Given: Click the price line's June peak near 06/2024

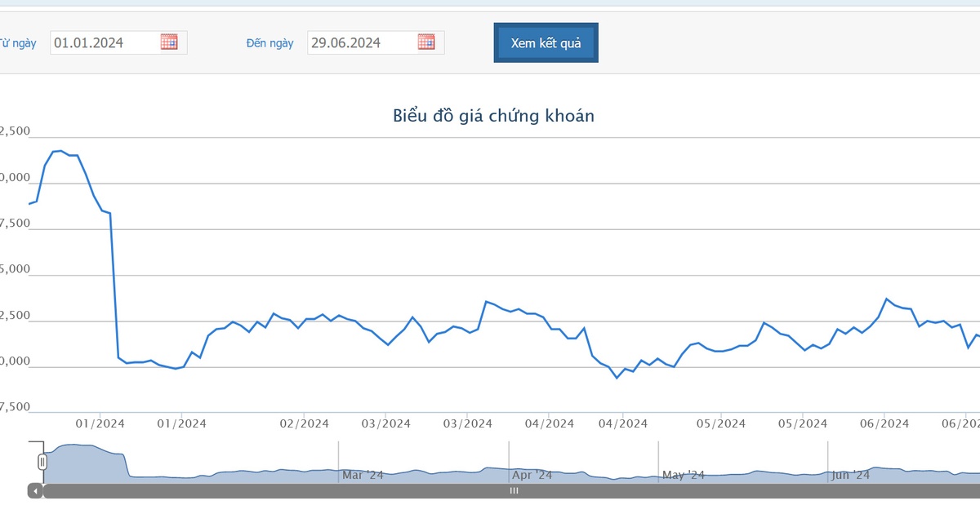Looking at the screenshot, I should click(x=887, y=299).
